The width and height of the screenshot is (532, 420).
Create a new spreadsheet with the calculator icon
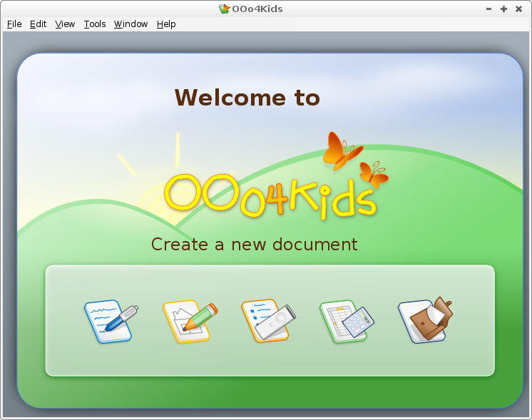pyautogui.click(x=347, y=321)
